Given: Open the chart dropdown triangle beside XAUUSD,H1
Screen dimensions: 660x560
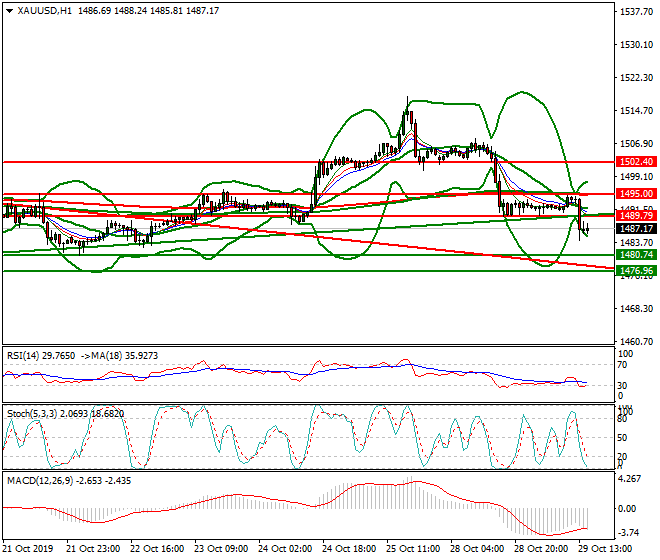Looking at the screenshot, I should (x=10, y=11).
